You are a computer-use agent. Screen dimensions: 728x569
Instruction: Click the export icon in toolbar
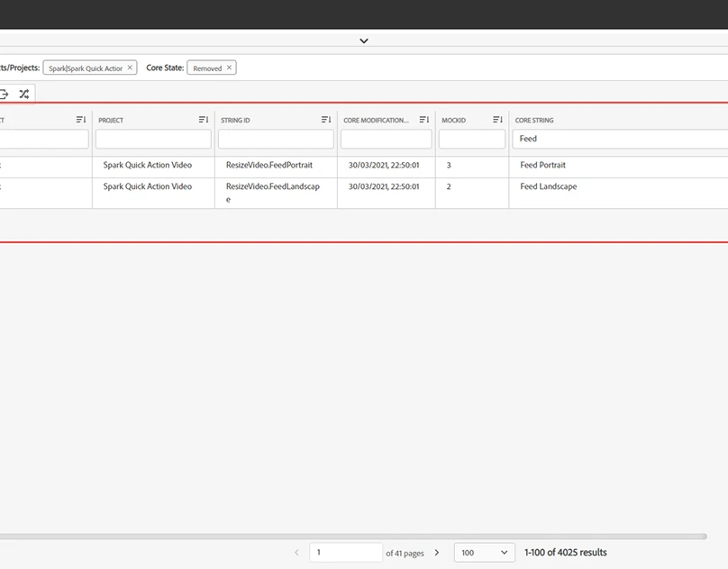(4, 94)
